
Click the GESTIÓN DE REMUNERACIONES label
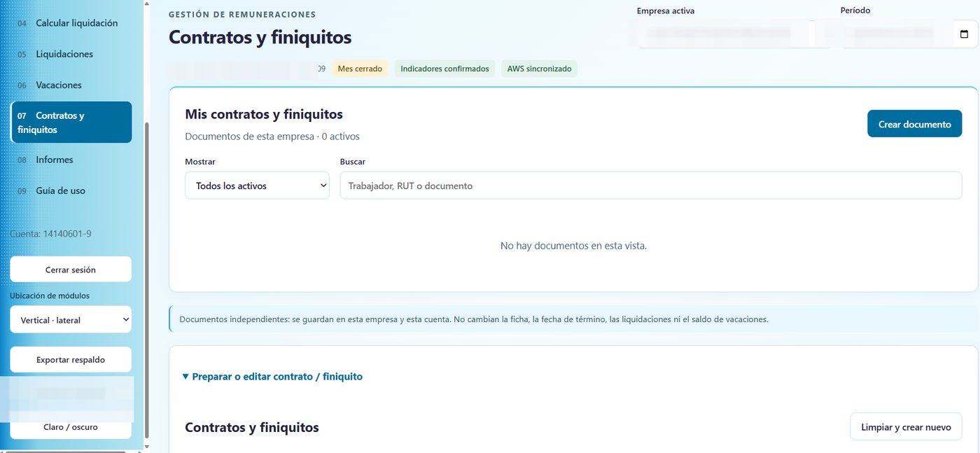(242, 14)
